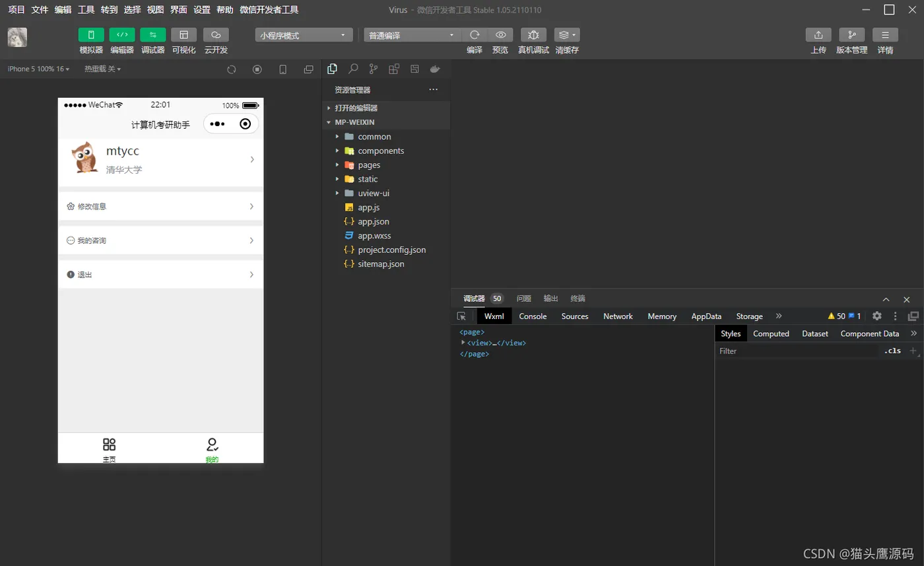Toggle the debugger (调试器) panel button

pyautogui.click(x=152, y=35)
